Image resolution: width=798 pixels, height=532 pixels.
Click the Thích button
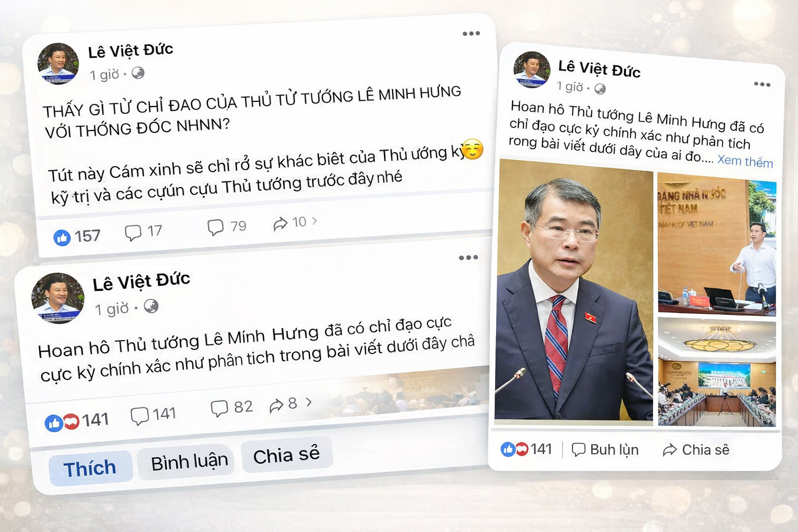[90, 468]
